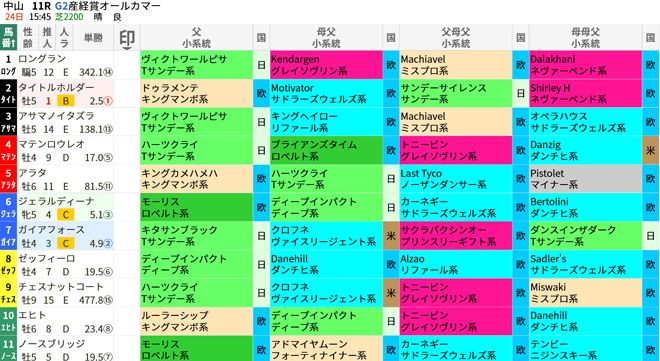Click the 米 country icon in マテンロウレオ row
Screen dimensions: 660x361
point(651,151)
